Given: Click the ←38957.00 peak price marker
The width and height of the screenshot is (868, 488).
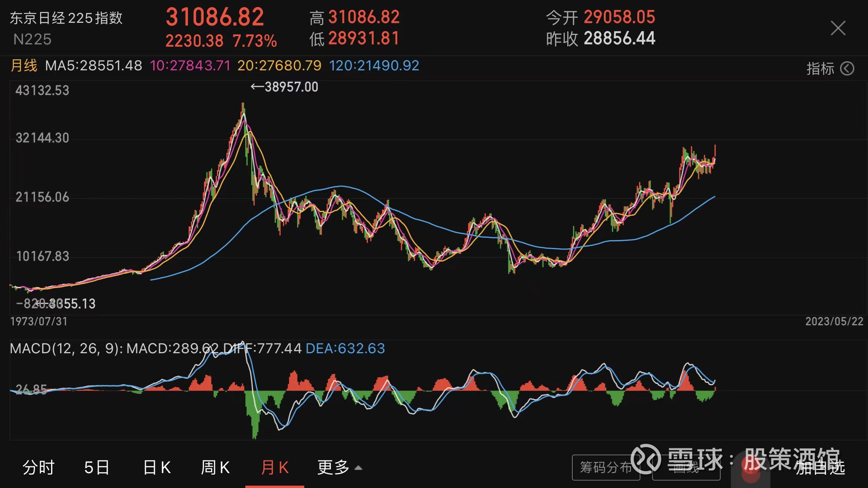Looking at the screenshot, I should (x=284, y=87).
